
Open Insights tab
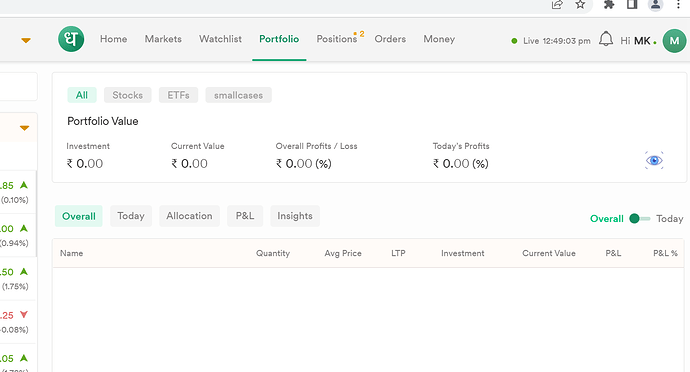tap(295, 216)
